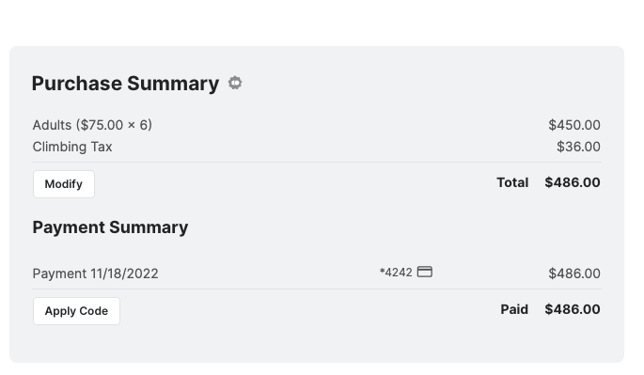This screenshot has height=375, width=644.
Task: Click the *4242 card number text
Action: point(396,272)
